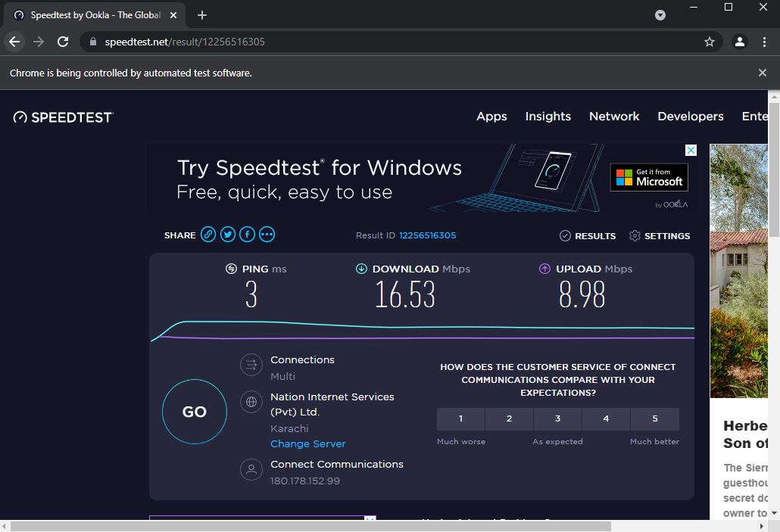Rate customer service 2
The width and height of the screenshot is (780, 532).
pyautogui.click(x=509, y=418)
